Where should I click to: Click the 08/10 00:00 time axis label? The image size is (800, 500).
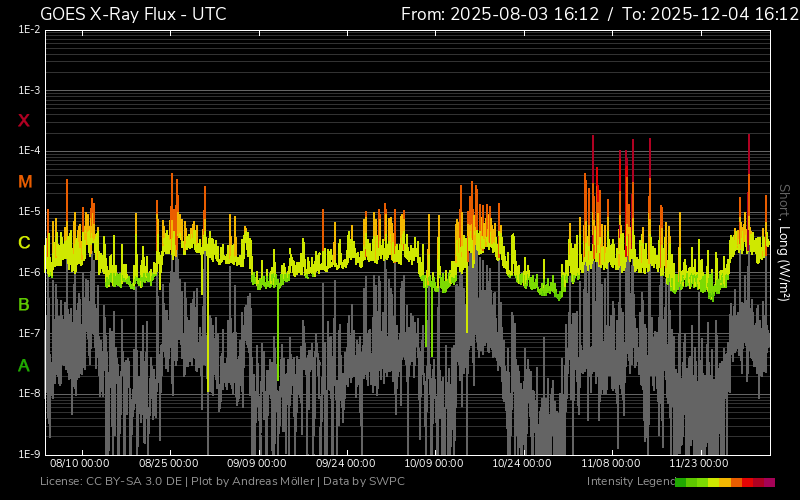pyautogui.click(x=79, y=464)
